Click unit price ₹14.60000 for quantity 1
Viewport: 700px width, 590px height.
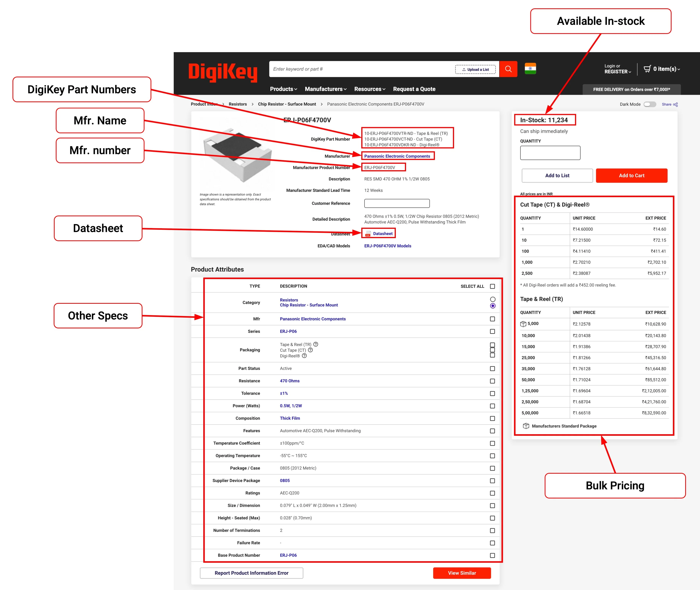point(582,229)
